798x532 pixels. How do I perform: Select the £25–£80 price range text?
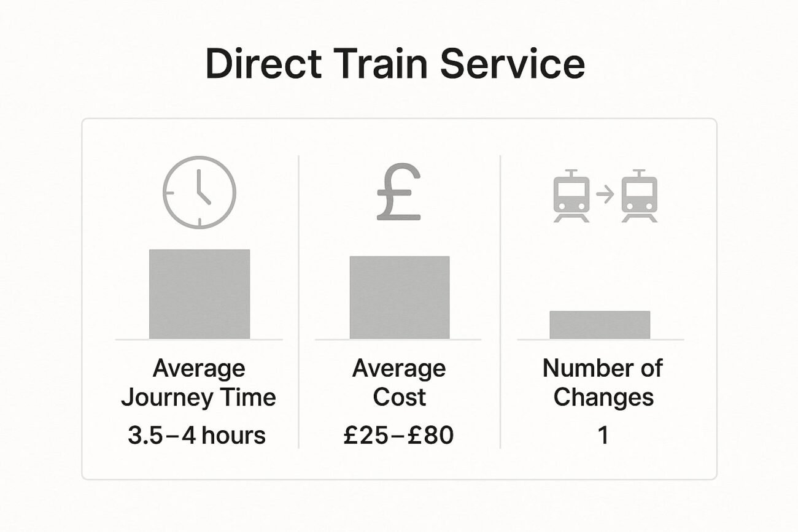coord(398,436)
